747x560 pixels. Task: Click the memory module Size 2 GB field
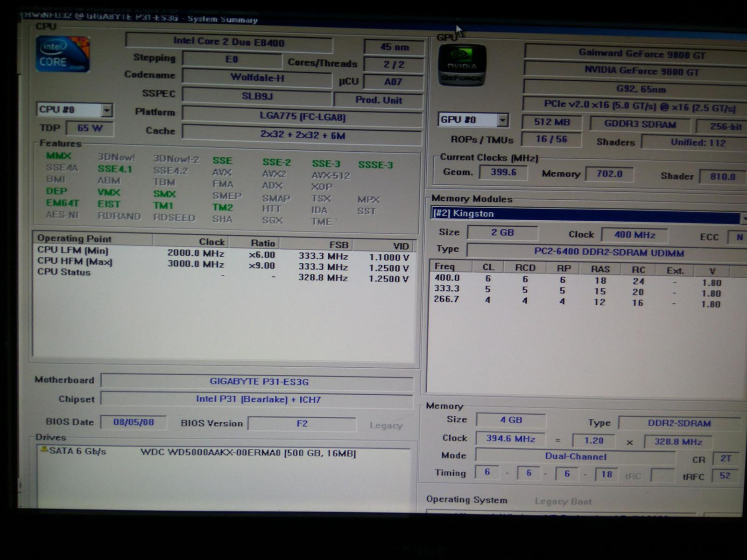pyautogui.click(x=502, y=232)
